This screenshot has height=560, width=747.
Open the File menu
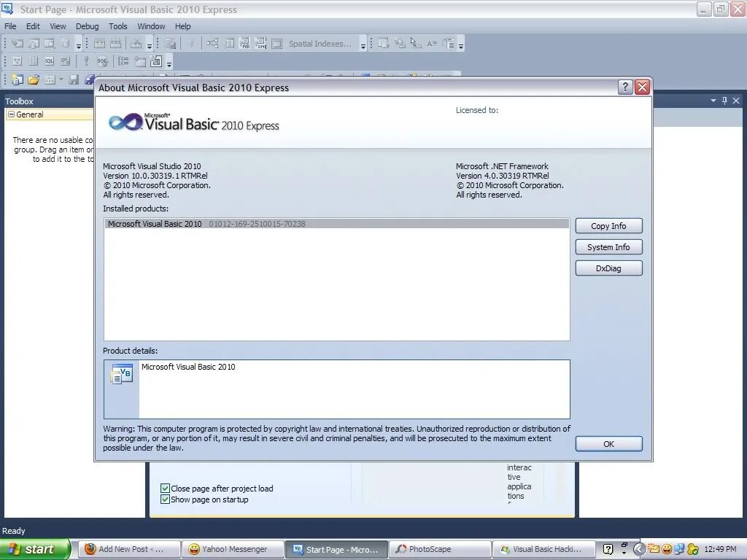[x=10, y=26]
